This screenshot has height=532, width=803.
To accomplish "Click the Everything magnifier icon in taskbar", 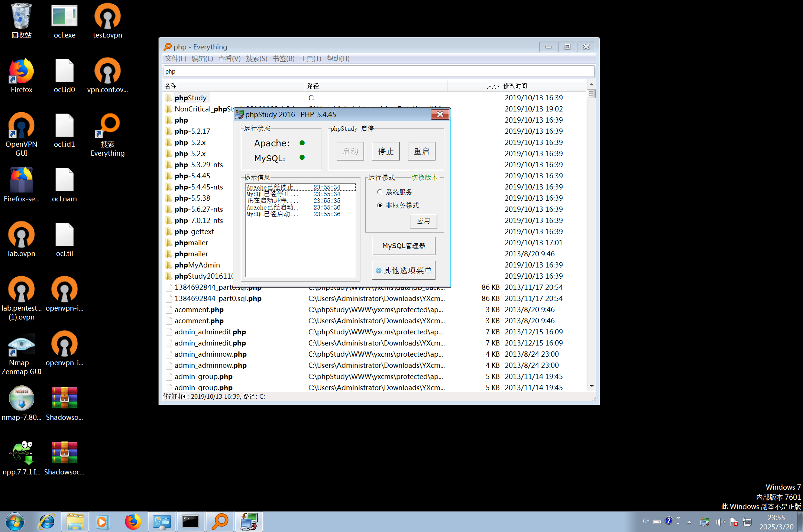I will tap(220, 522).
